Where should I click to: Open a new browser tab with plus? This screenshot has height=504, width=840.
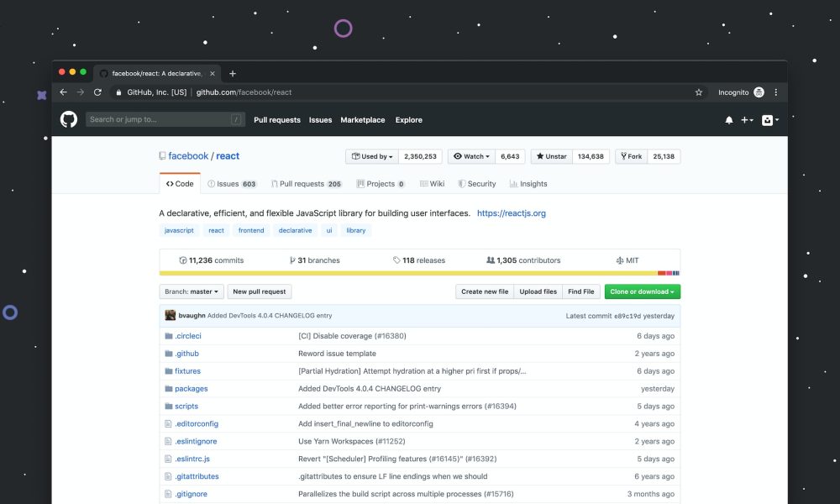[233, 73]
